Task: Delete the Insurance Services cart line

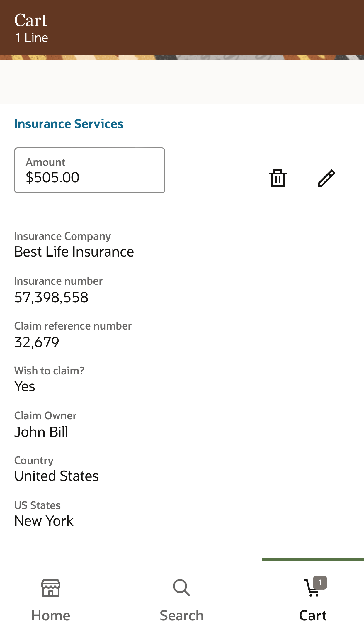Action: pyautogui.click(x=278, y=178)
